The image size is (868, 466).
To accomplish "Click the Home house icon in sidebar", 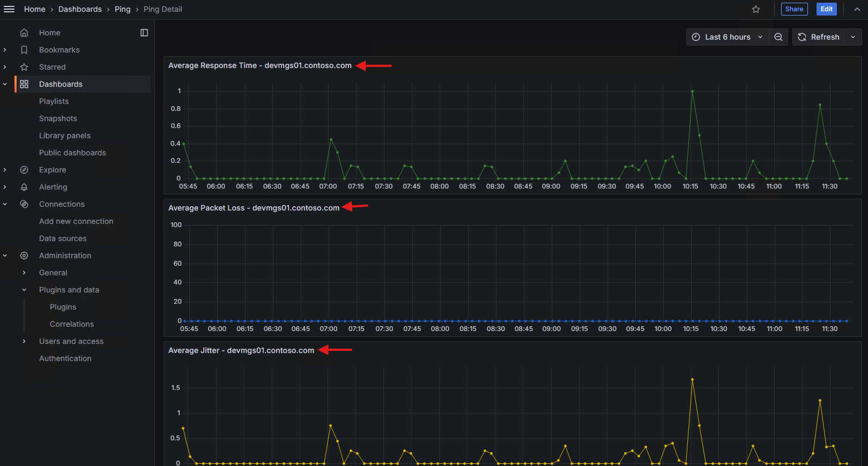I will 24,33.
